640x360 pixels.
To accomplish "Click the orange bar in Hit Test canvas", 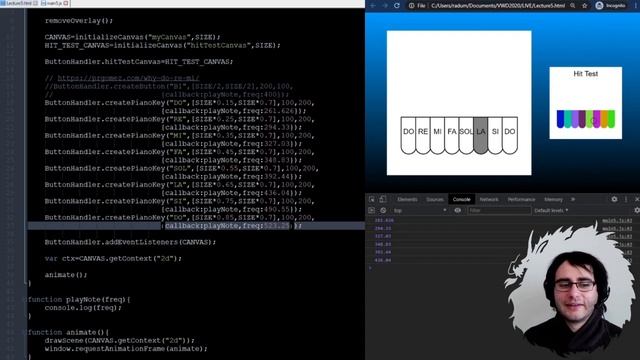I will 604,119.
